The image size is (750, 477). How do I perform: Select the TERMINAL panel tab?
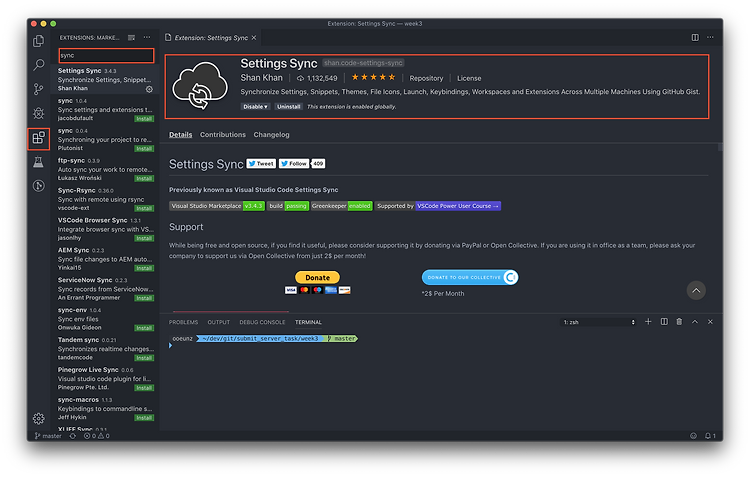(x=308, y=322)
